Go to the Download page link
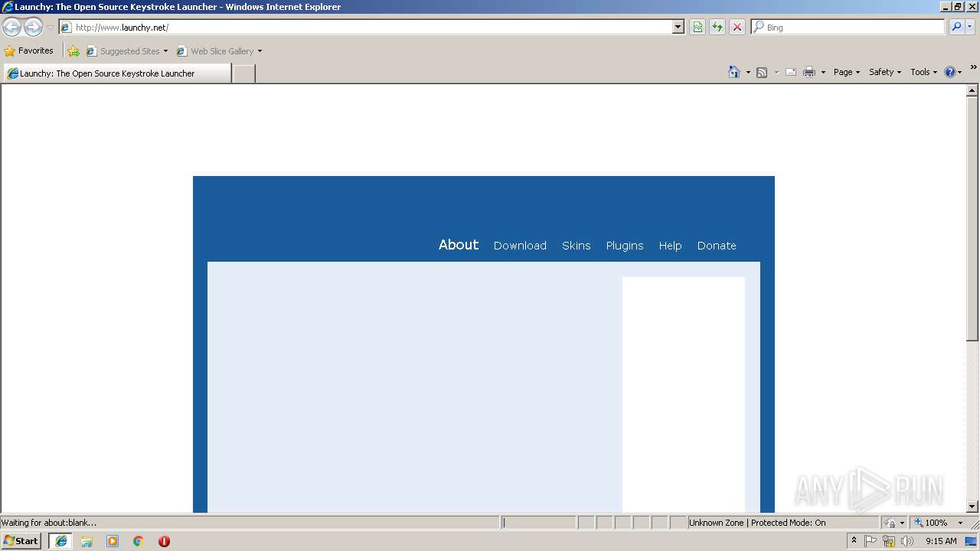The width and height of the screenshot is (980, 551). pos(520,246)
